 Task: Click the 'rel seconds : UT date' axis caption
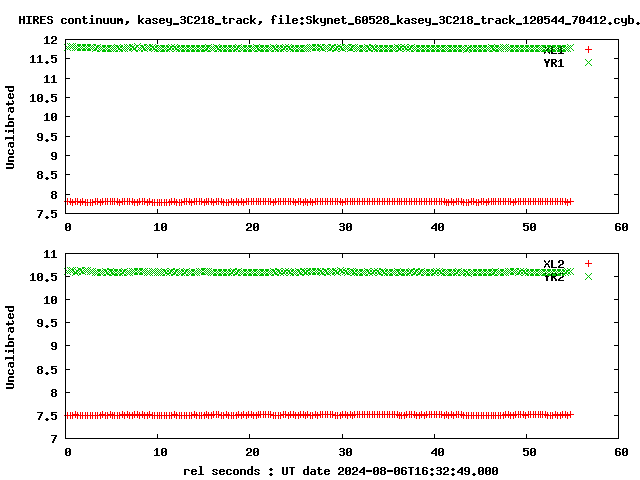point(340,471)
